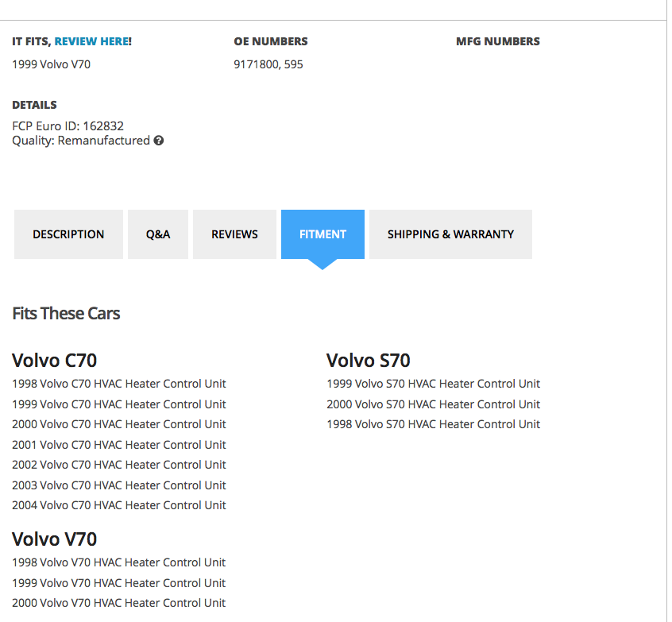
Task: Open 1998 Volvo C70 HVAC Heater link
Action: pos(119,384)
